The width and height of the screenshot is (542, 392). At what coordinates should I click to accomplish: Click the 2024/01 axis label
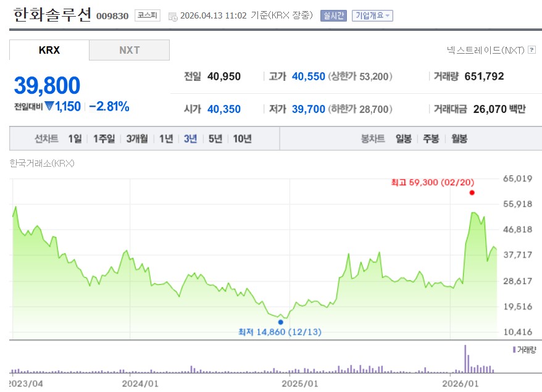pos(140,383)
